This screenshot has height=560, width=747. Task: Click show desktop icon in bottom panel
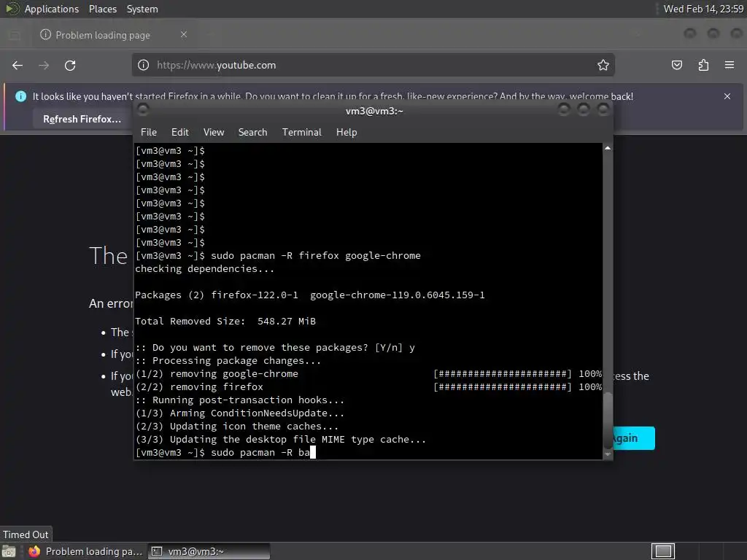click(x=9, y=551)
